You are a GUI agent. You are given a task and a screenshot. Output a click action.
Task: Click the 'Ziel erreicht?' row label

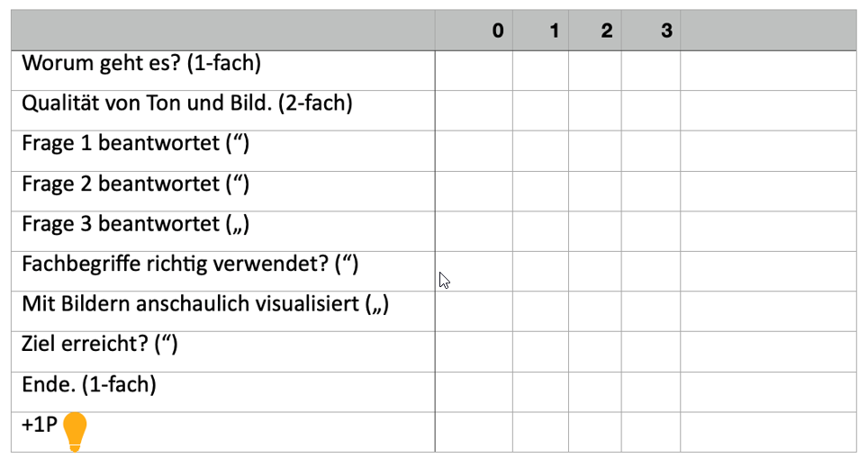[x=100, y=345]
